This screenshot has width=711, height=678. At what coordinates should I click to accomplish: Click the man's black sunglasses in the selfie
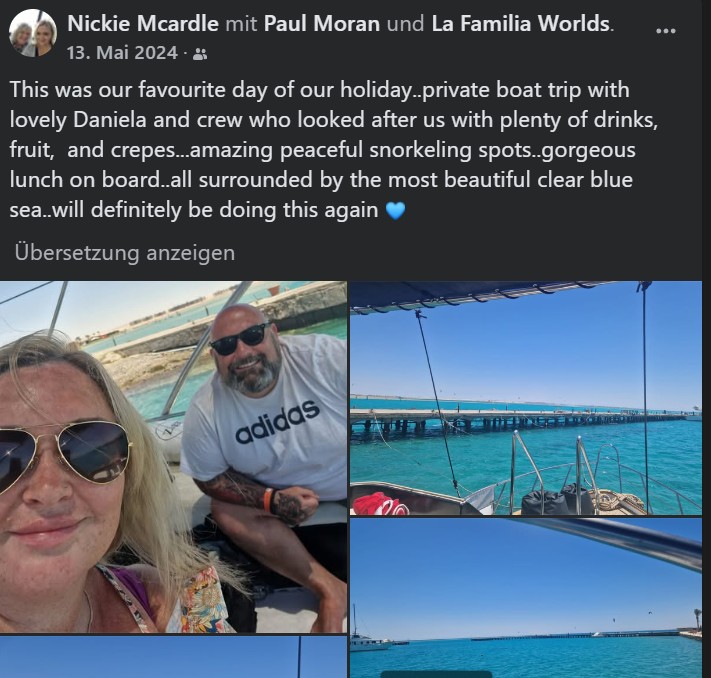239,338
